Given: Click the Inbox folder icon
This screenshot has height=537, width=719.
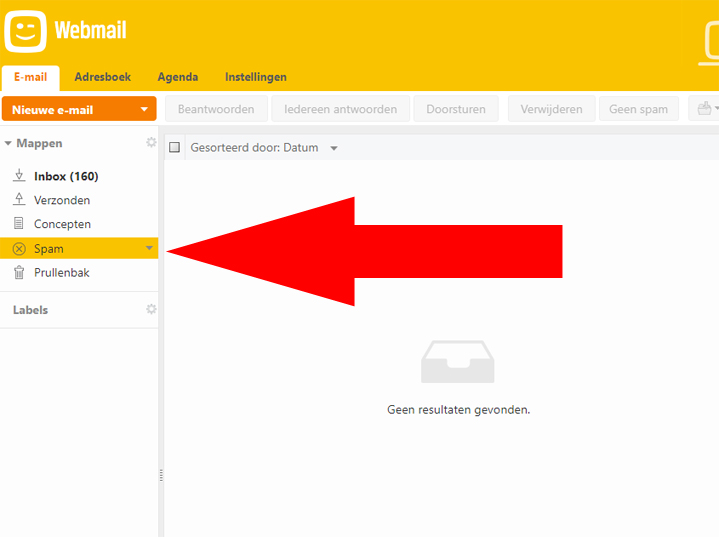Looking at the screenshot, I should click(19, 176).
